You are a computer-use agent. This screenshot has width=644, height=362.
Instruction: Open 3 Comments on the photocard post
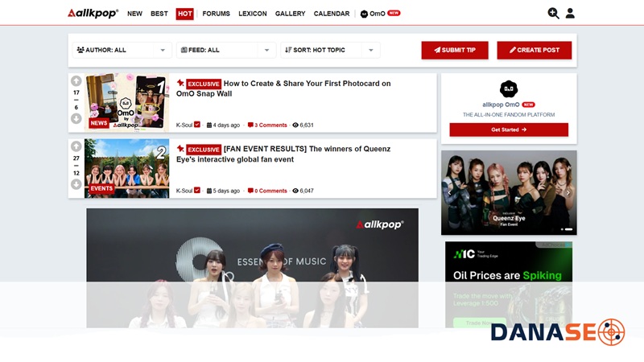pyautogui.click(x=267, y=125)
